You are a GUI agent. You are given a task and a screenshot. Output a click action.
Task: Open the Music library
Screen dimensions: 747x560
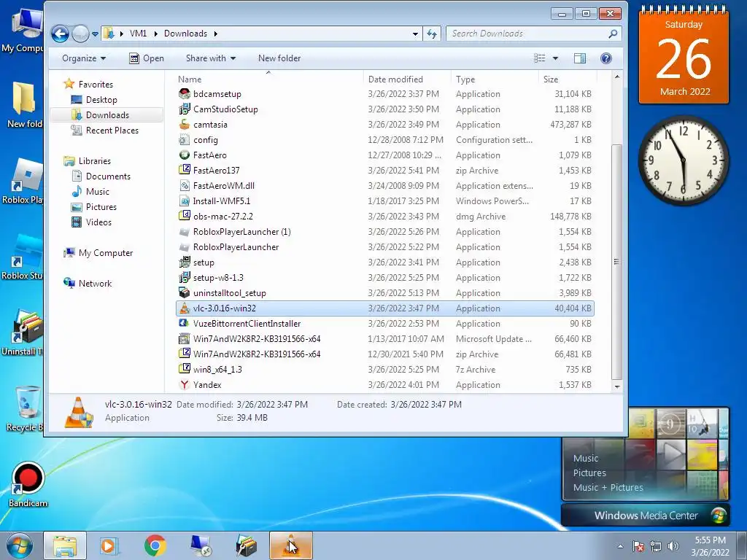(x=97, y=192)
